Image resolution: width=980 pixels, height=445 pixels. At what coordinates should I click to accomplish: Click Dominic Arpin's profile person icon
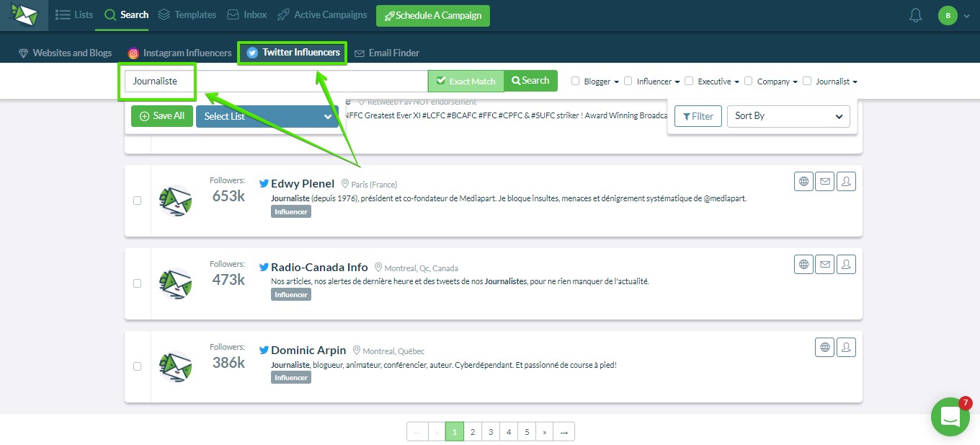pos(847,348)
